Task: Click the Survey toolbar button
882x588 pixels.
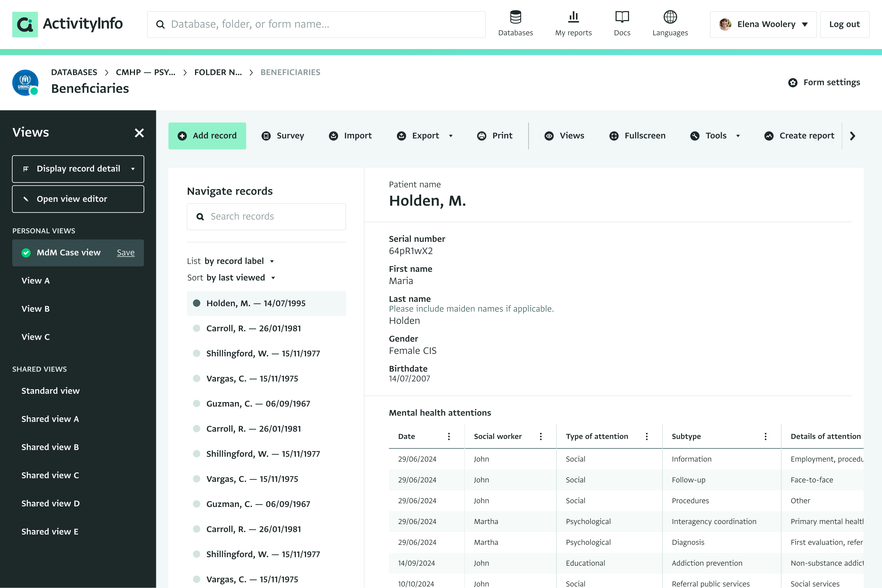Action: [282, 136]
